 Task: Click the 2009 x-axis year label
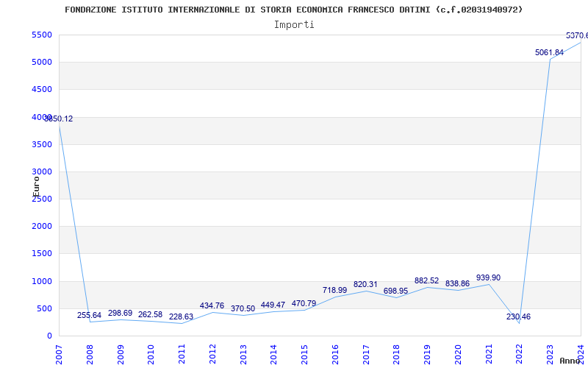[x=121, y=355]
